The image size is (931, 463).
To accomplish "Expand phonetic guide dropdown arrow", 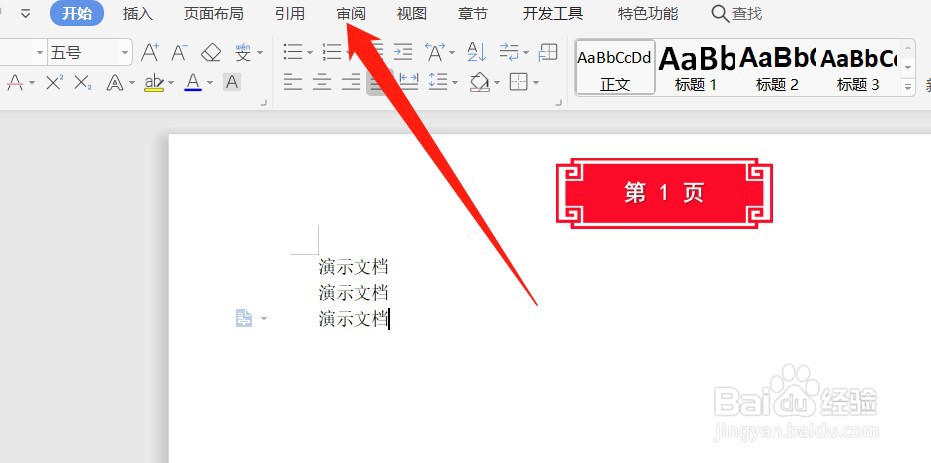I will [259, 53].
